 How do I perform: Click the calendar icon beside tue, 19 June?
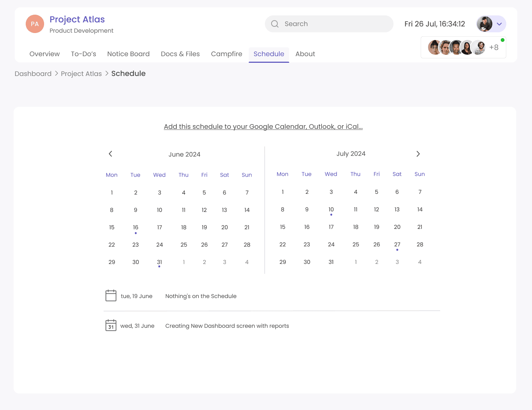click(x=111, y=295)
